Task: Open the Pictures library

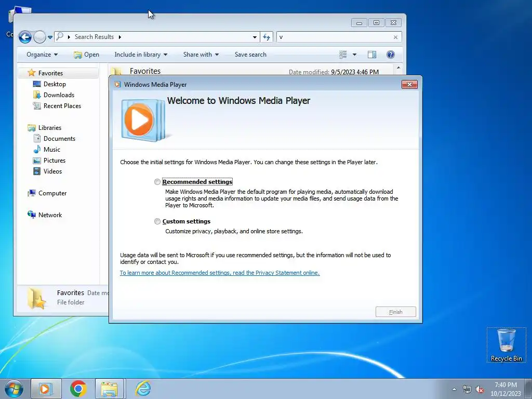Action: [x=54, y=161]
